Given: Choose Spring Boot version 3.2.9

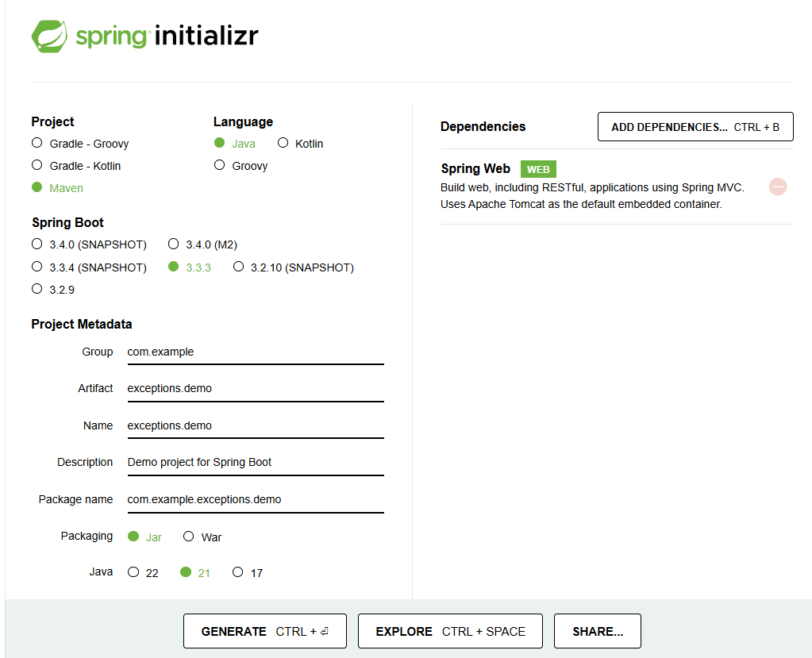Looking at the screenshot, I should click(x=53, y=290).
